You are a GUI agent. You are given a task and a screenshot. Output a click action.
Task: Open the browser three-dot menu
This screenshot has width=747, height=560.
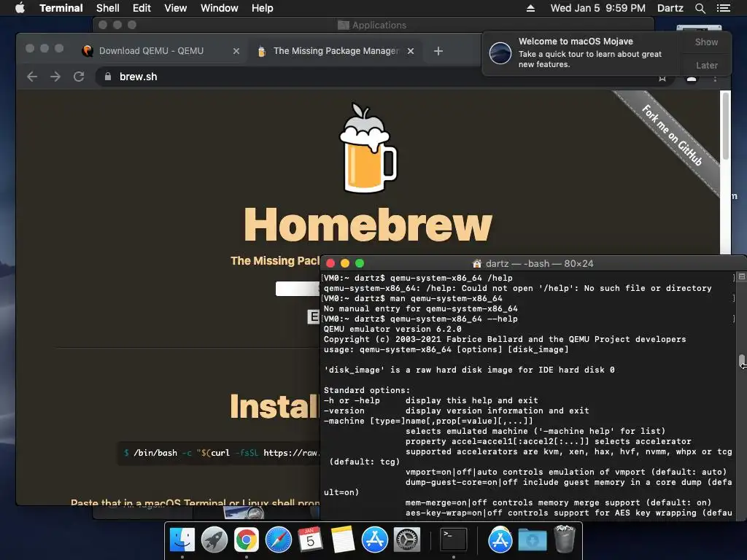pos(715,79)
